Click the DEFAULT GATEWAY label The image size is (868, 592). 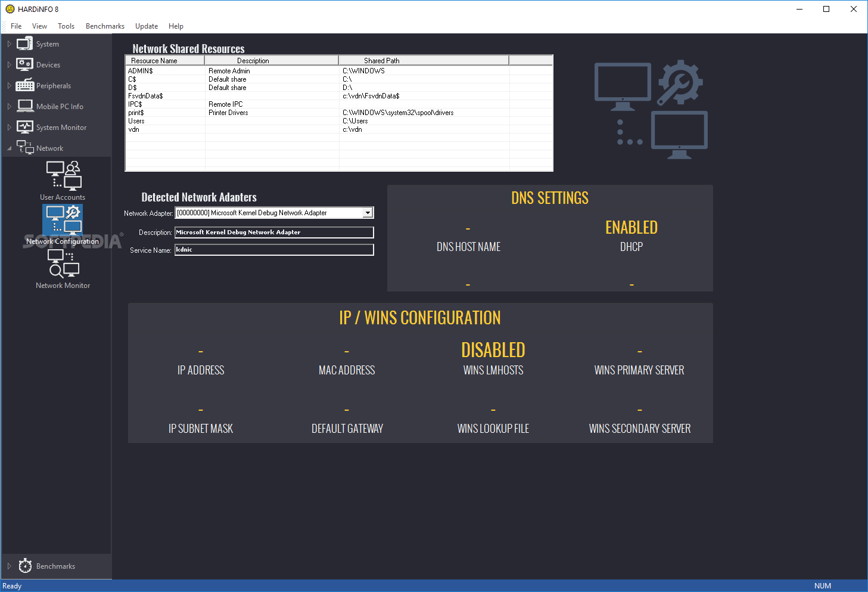coord(347,429)
